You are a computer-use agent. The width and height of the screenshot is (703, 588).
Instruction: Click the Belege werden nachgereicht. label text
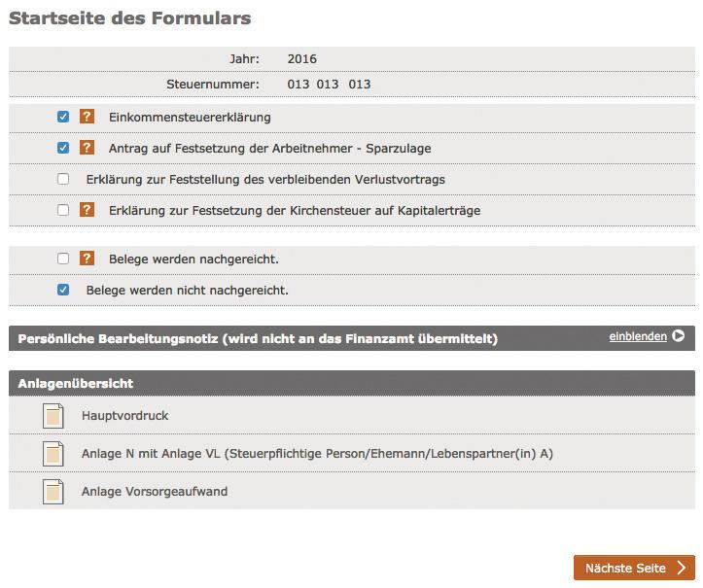[x=193, y=259]
